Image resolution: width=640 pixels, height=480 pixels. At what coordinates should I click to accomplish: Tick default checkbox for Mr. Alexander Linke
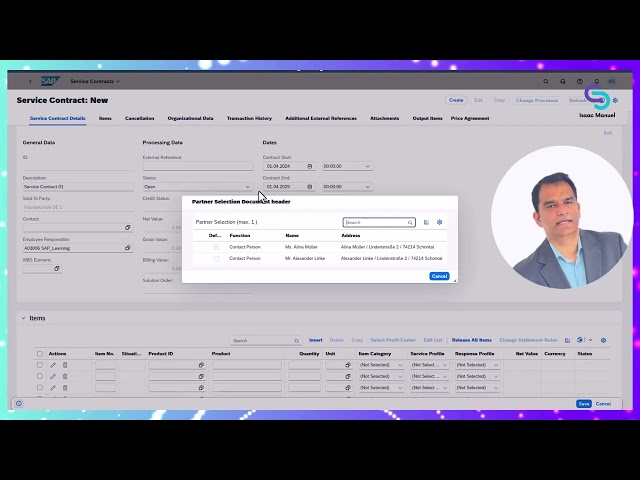[x=216, y=258]
